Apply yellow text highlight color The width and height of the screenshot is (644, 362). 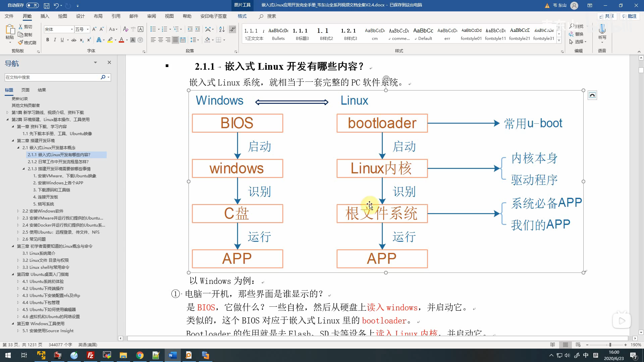coord(110,40)
